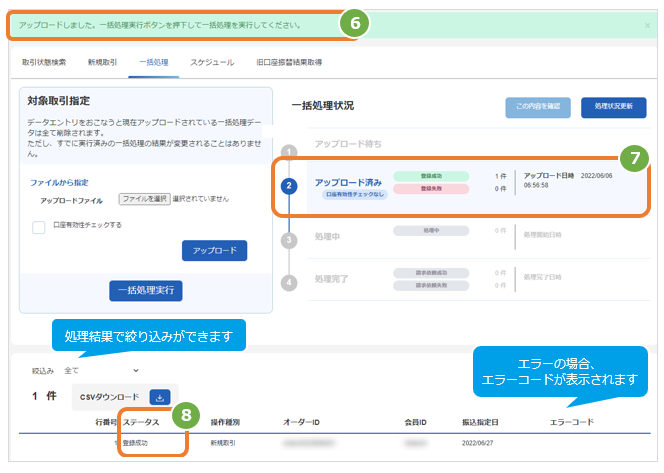Image resolution: width=664 pixels, height=473 pixels.
Task: Click the 口座有効性チェックなし badge
Action: pyautogui.click(x=354, y=194)
